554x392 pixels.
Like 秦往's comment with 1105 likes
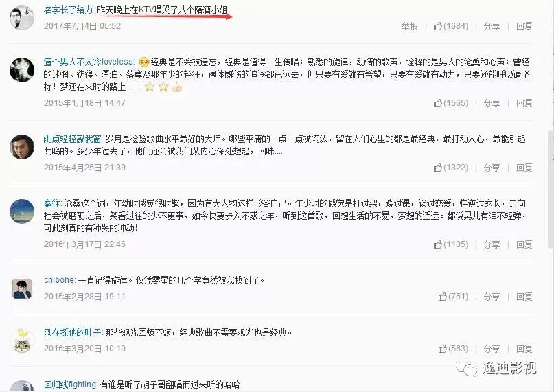pos(451,244)
